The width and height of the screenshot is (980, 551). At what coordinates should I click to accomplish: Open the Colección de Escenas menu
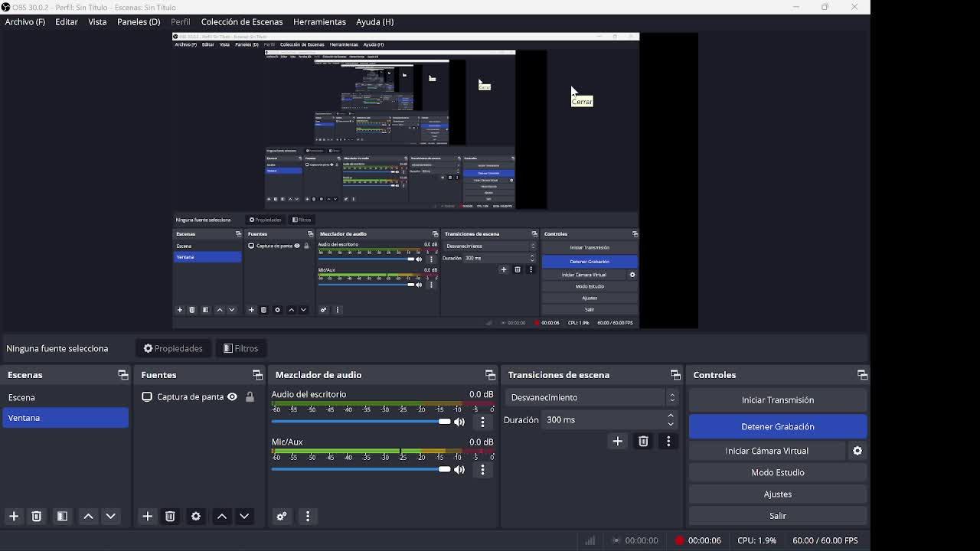click(241, 21)
